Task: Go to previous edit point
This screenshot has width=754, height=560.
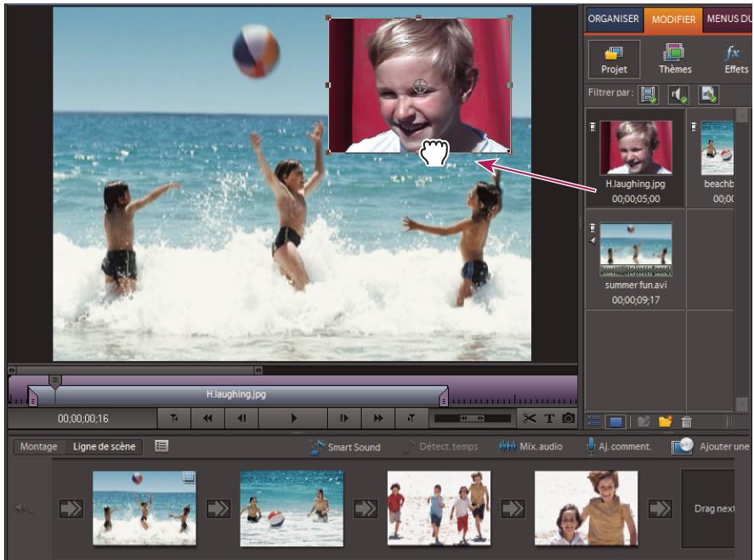Action: click(x=174, y=418)
